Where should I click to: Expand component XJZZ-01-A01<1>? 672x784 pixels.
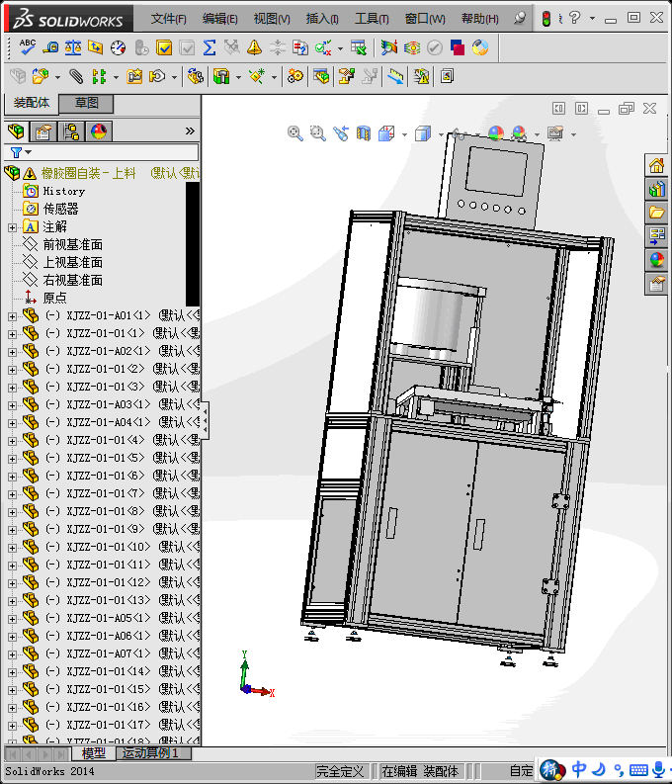[x=12, y=316]
